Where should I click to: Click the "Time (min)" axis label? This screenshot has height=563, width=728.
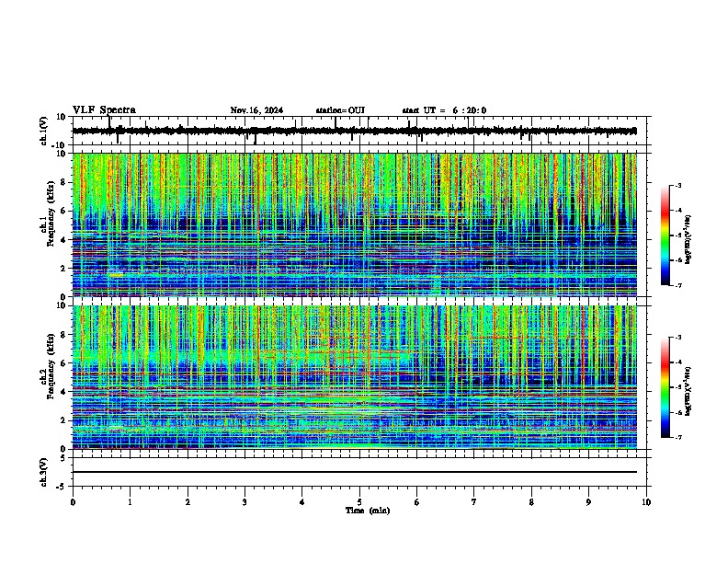coord(368,511)
